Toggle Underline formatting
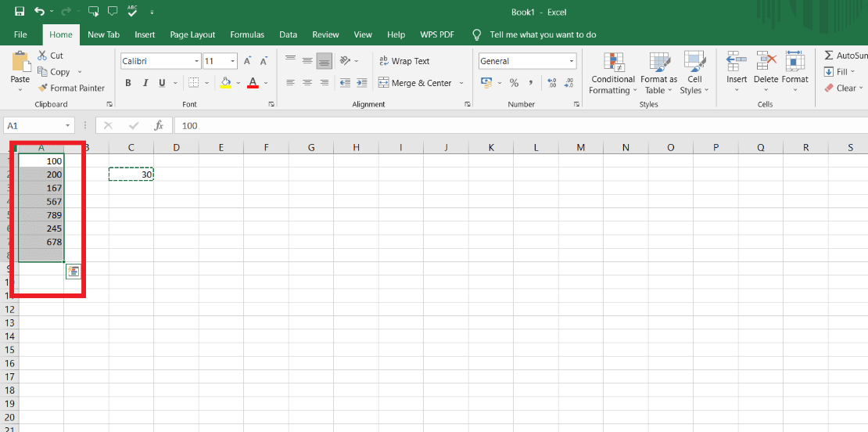The height and width of the screenshot is (432, 868). pyautogui.click(x=162, y=83)
